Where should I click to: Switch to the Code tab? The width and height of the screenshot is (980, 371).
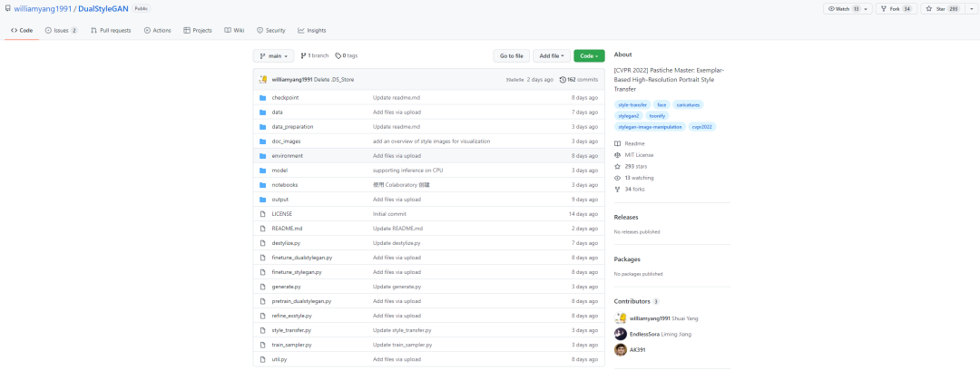point(22,30)
